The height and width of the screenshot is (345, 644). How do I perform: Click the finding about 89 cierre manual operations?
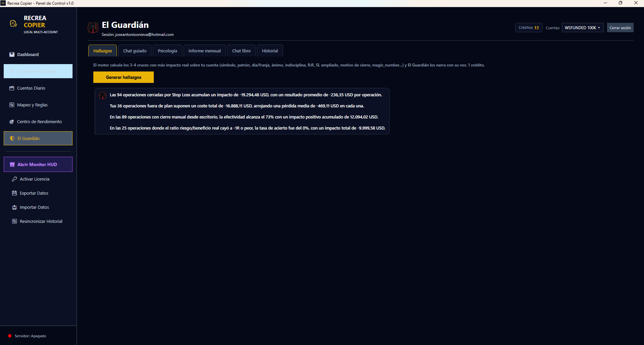point(244,117)
